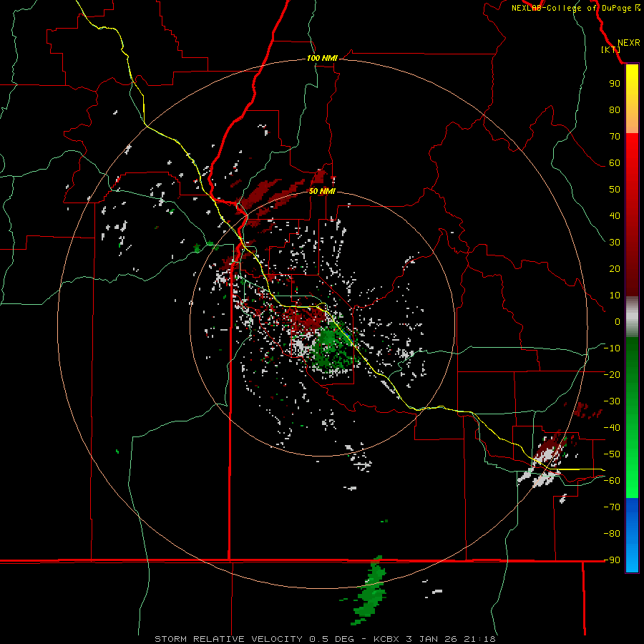The image size is (644, 644).
Task: Click the large green velocity echo below the bottom border
Action: [x=371, y=590]
